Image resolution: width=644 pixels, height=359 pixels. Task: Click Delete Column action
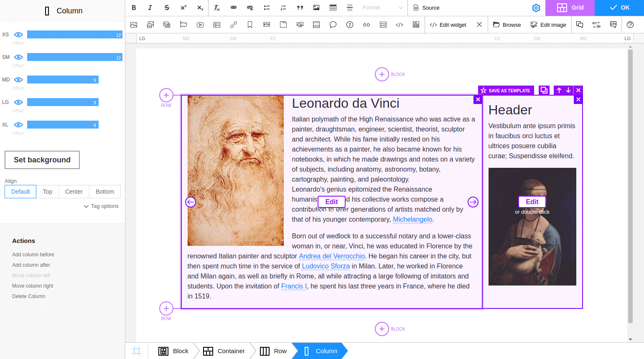pyautogui.click(x=29, y=296)
